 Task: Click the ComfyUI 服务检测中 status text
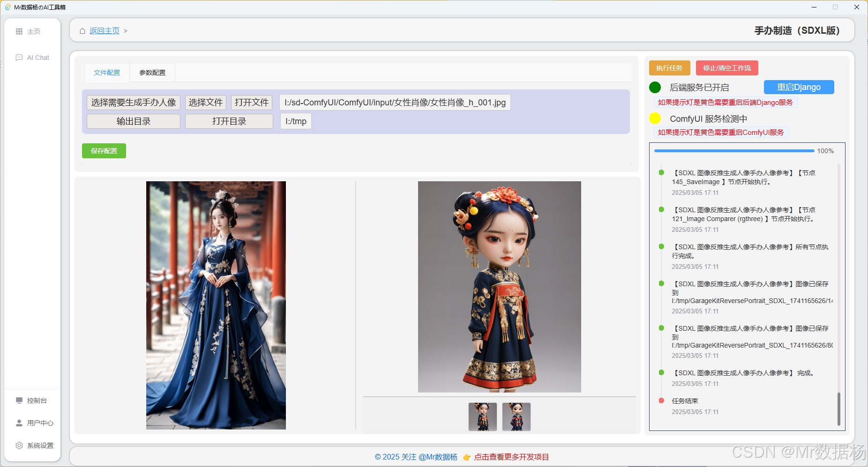[x=709, y=119]
